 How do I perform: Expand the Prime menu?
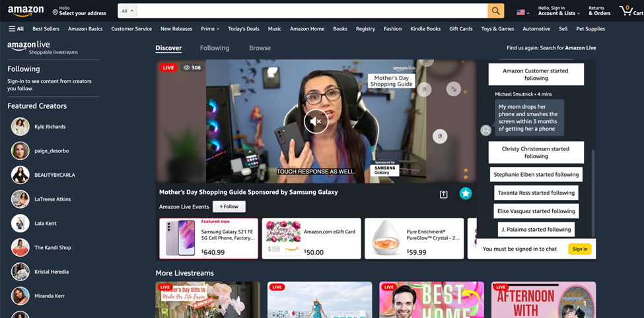coord(210,29)
